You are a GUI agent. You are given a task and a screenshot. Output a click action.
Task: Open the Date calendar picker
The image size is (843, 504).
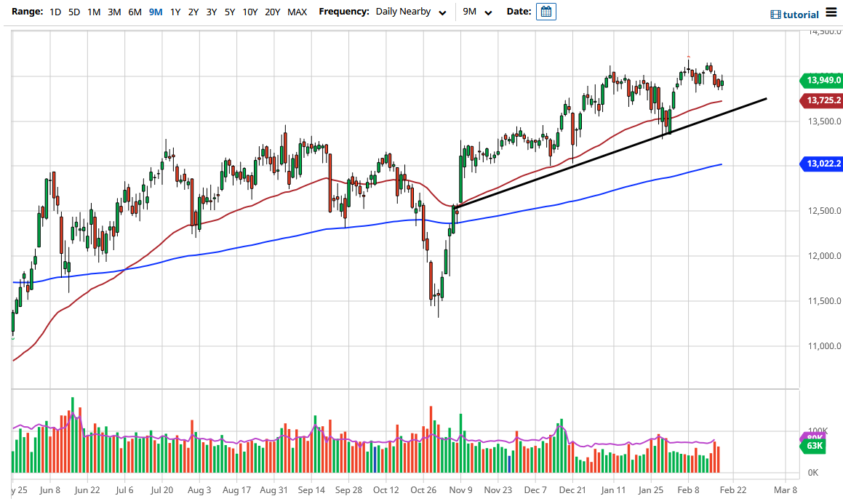547,12
